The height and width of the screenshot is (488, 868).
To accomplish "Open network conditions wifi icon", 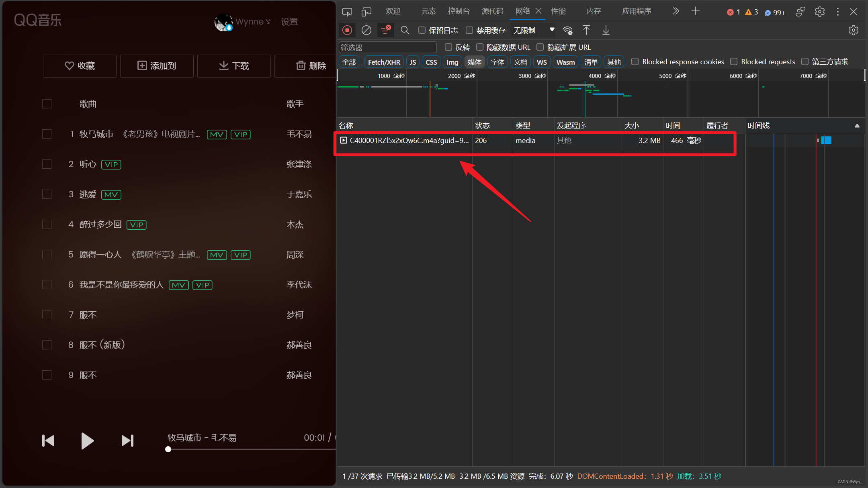I will pyautogui.click(x=567, y=31).
